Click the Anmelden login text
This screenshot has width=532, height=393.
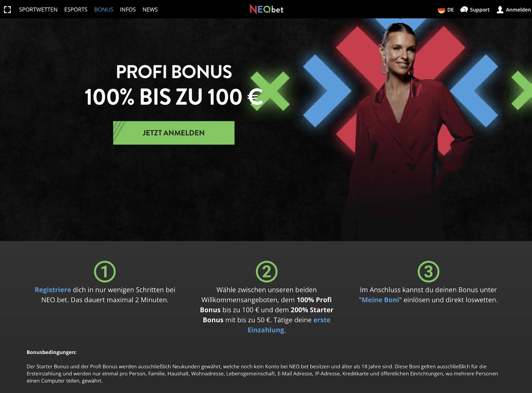[518, 10]
